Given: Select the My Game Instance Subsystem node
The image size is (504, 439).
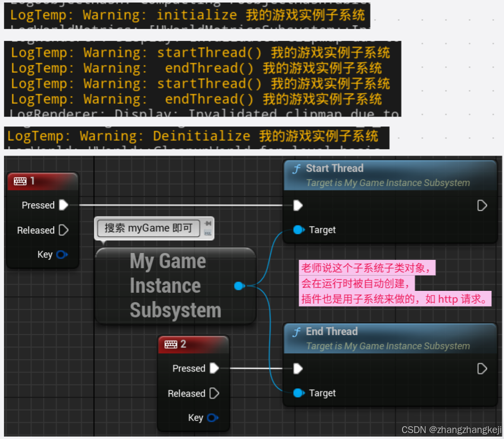Looking at the screenshot, I should click(x=176, y=286).
